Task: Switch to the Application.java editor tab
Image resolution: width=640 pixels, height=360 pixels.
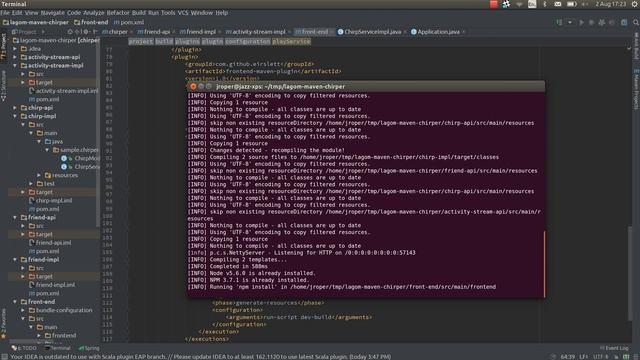Action: [x=437, y=32]
